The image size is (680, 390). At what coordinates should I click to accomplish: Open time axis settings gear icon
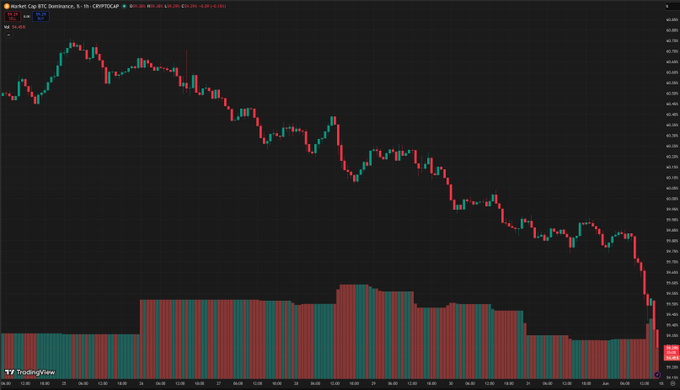(x=673, y=383)
